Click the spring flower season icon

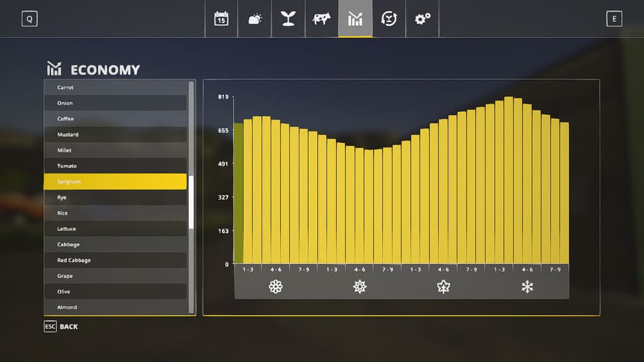pyautogui.click(x=275, y=287)
